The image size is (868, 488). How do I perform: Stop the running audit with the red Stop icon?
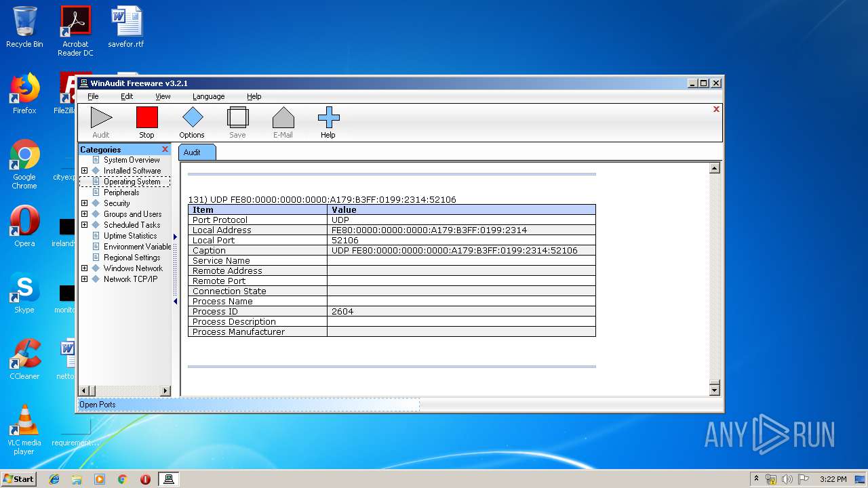click(146, 118)
